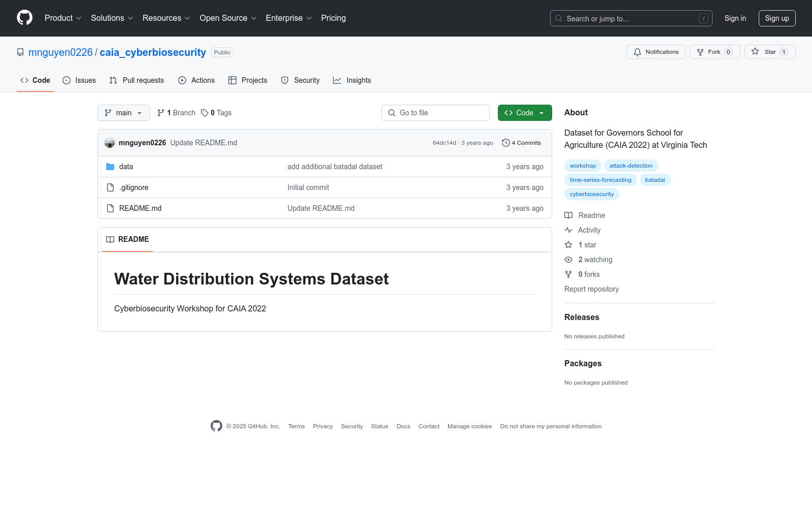Viewport: 812px width, 508px height.
Task: Click the pulse icon beside Activity
Action: (x=568, y=230)
